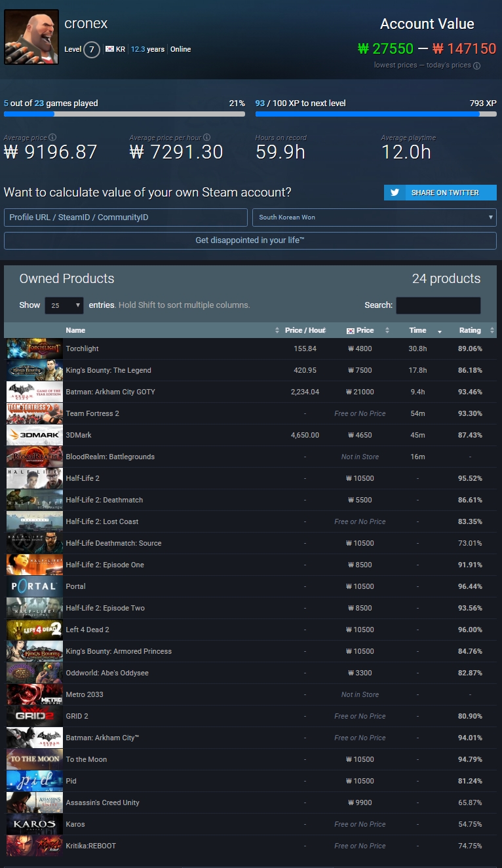Click the Team Fortress 2 thumbnail
Viewport: 502px width, 868px height.
pos(35,413)
